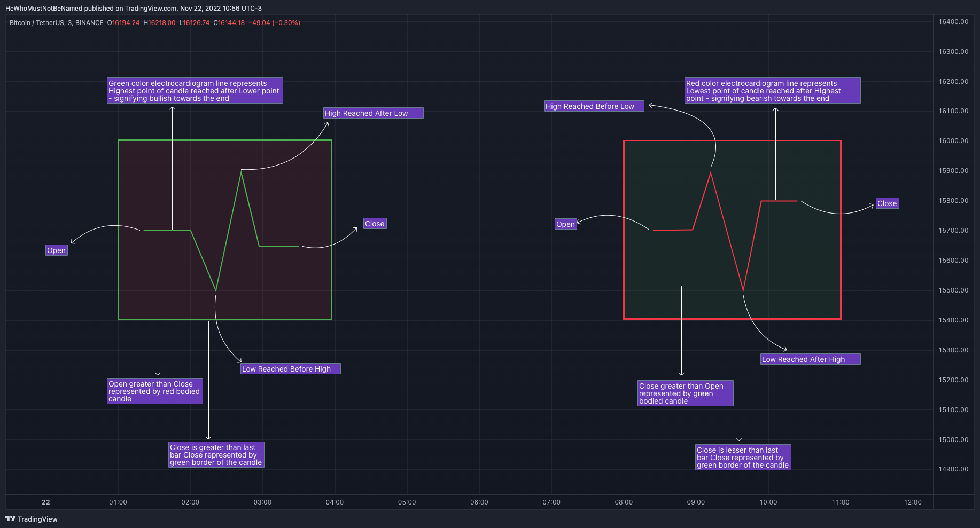The height and width of the screenshot is (528, 980).
Task: Click the 'Open' label beside the green-bordered candle
Action: coord(57,250)
